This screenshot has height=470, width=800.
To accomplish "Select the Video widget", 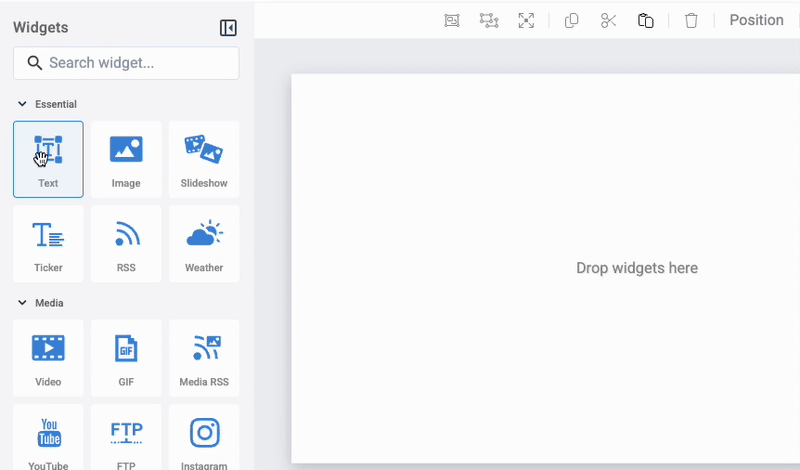I will point(48,358).
